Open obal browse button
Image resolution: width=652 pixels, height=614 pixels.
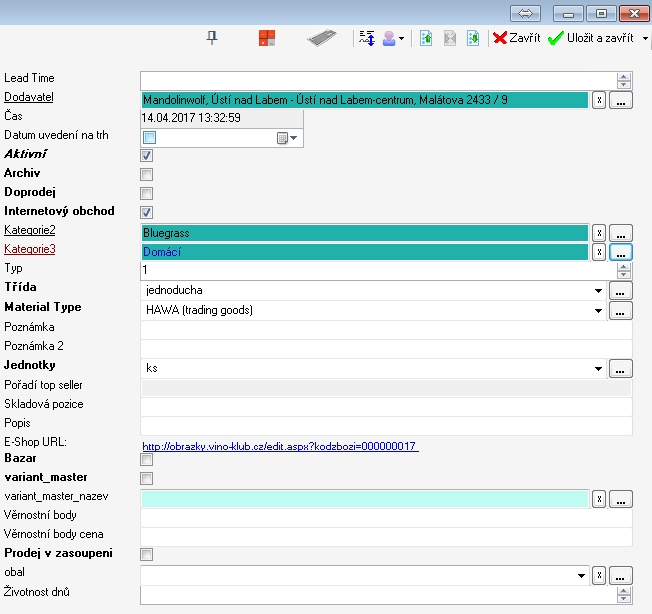coord(621,575)
